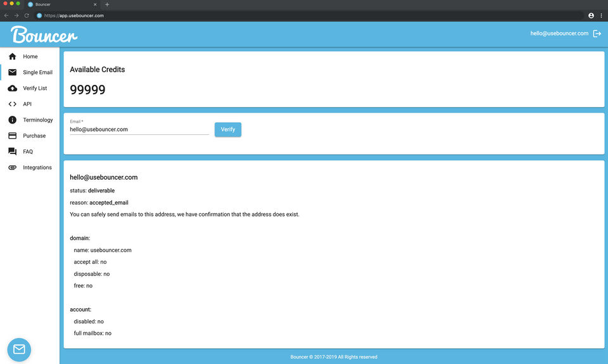The image size is (608, 364).
Task: Click the 'You can safely send emails' sentence
Action: (184, 215)
